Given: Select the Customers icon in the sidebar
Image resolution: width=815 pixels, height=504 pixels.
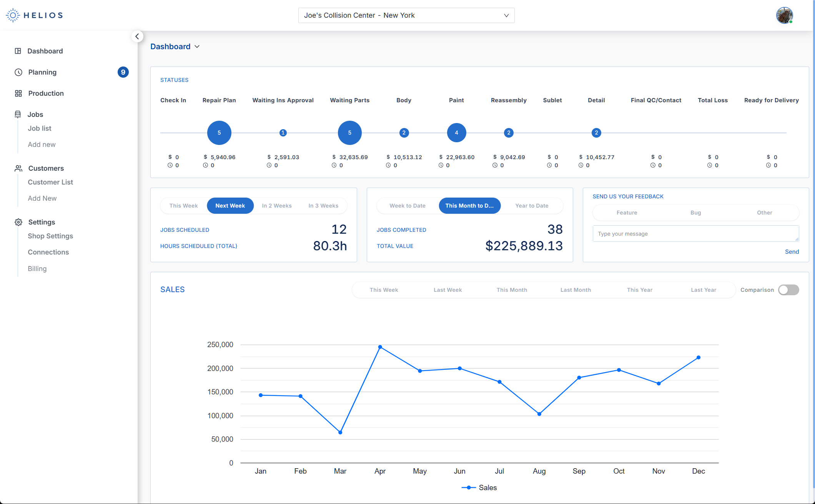Looking at the screenshot, I should [18, 168].
